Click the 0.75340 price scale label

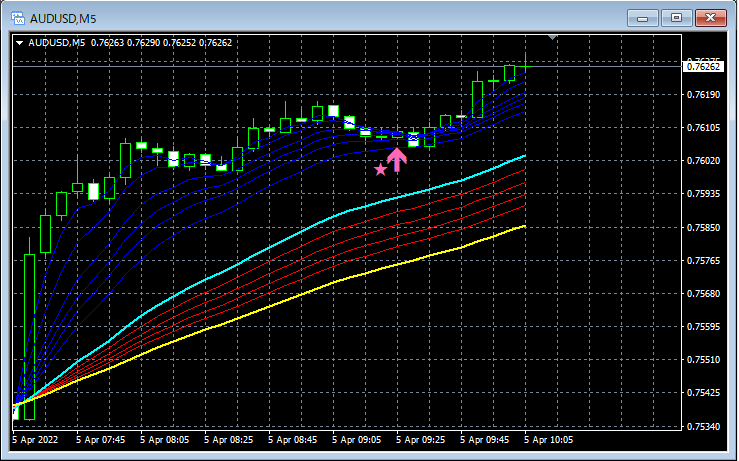point(703,427)
